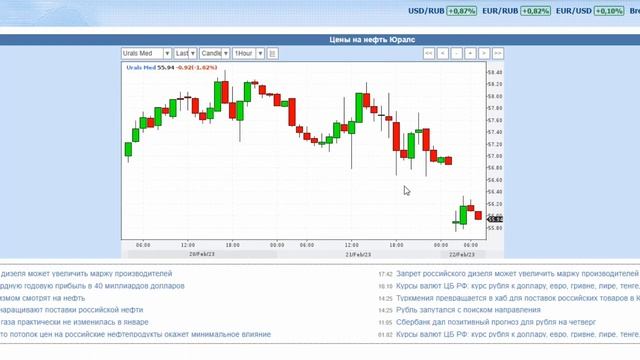Open the Last price type dropdown
640x360 pixels.
click(185, 53)
